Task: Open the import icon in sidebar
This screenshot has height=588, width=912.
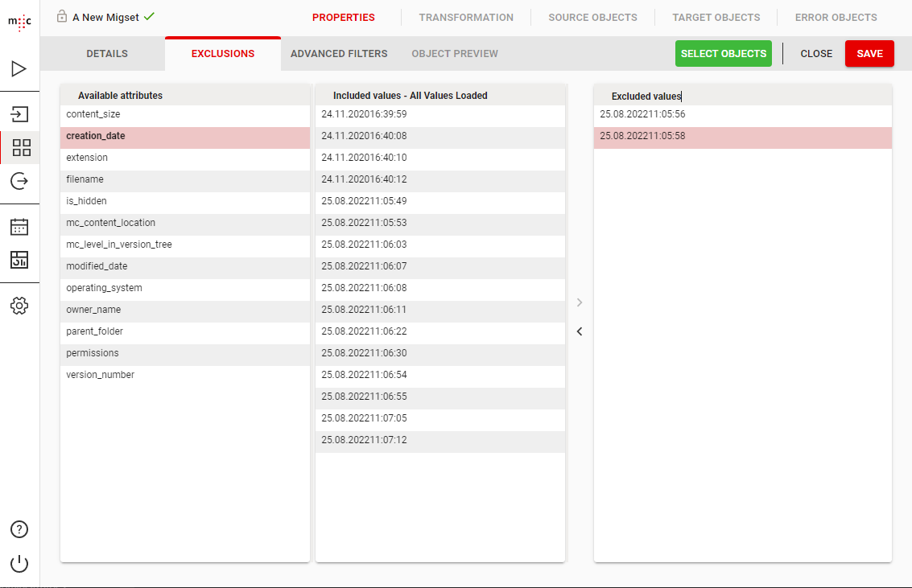Action: click(x=19, y=113)
